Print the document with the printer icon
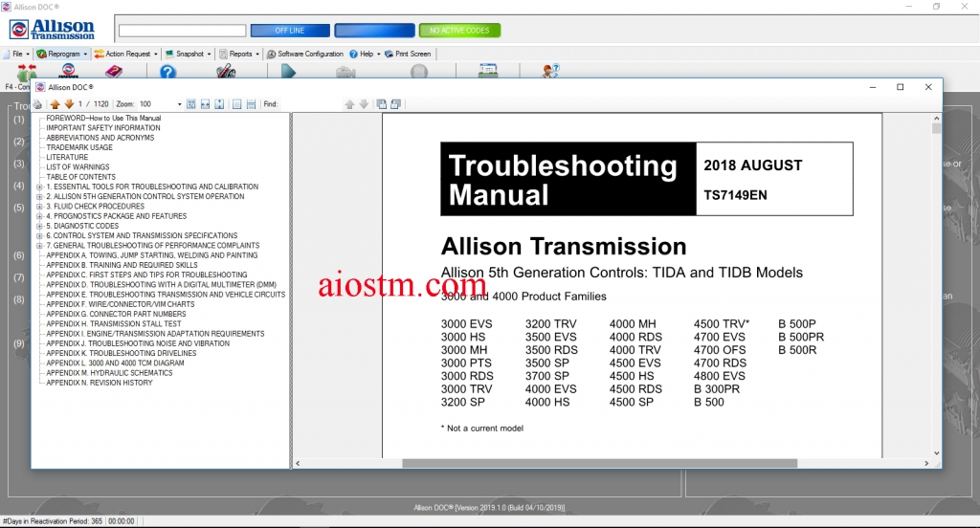This screenshot has height=528, width=980. 37,104
